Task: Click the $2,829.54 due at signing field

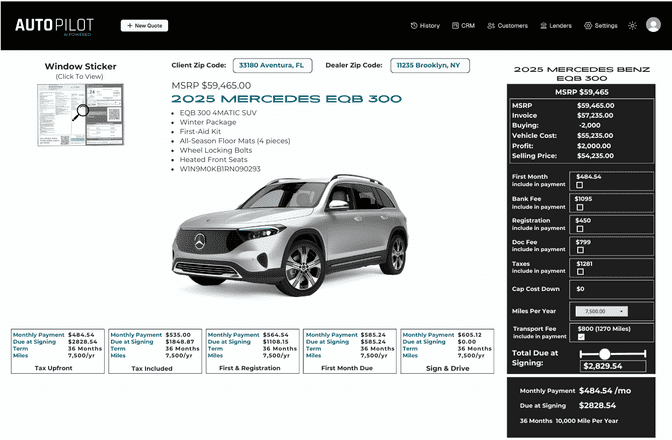Action: coord(613,366)
